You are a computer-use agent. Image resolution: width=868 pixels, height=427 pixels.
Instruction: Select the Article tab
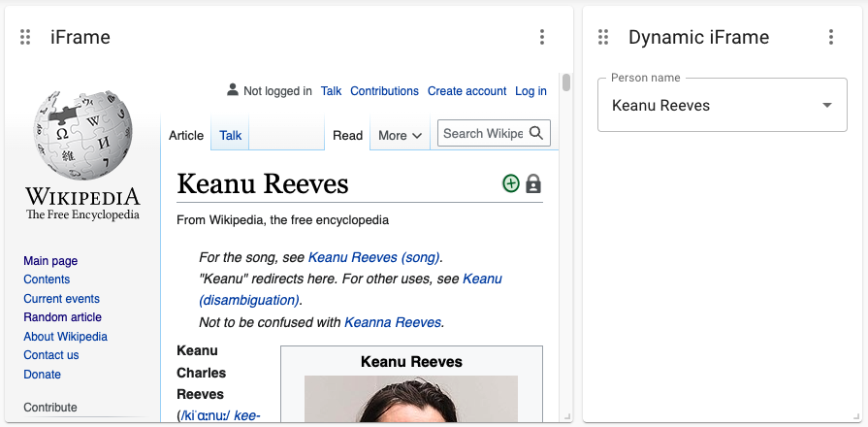pyautogui.click(x=186, y=135)
